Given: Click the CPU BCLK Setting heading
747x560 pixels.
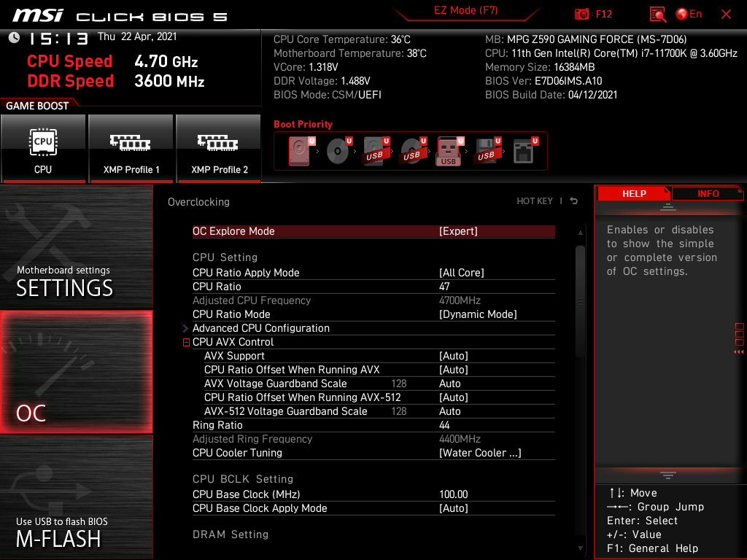Looking at the screenshot, I should tap(243, 479).
